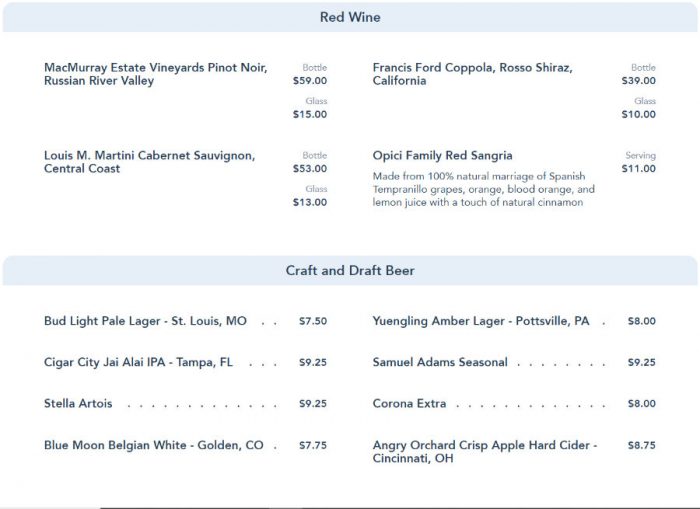Select MacMurray Estate Vineyards Pinot Noir

pyautogui.click(x=155, y=74)
